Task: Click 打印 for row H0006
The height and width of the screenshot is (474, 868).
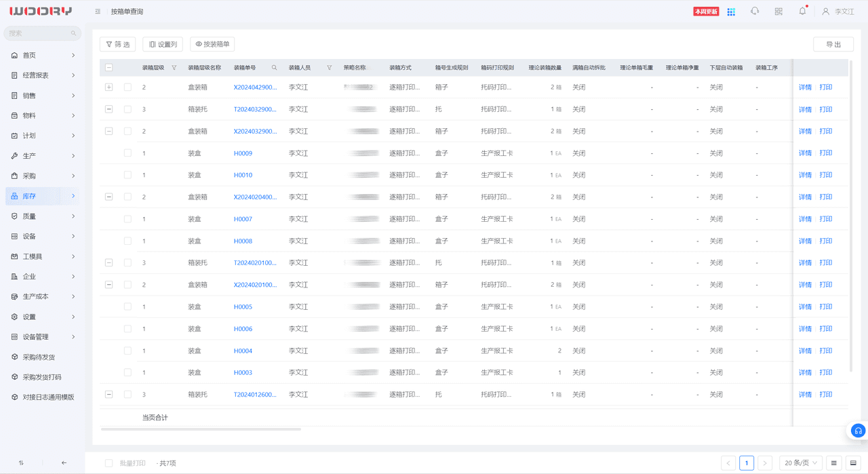Action: coord(825,329)
